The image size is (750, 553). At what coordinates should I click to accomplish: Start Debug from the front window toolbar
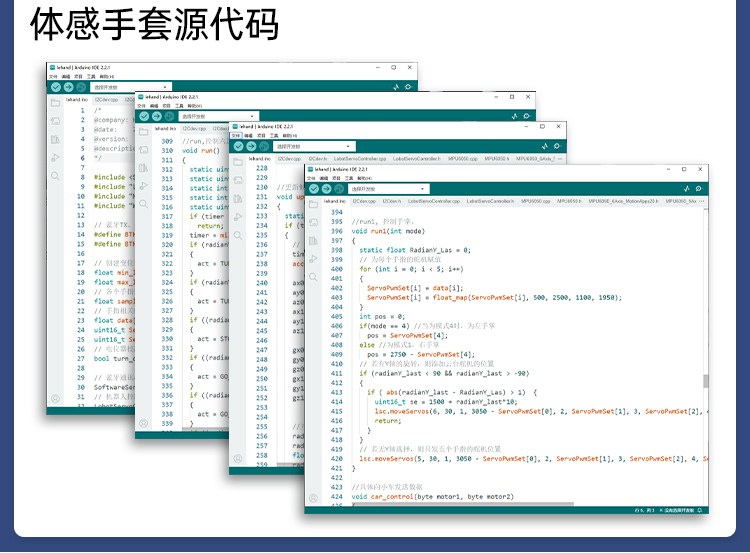(339, 189)
